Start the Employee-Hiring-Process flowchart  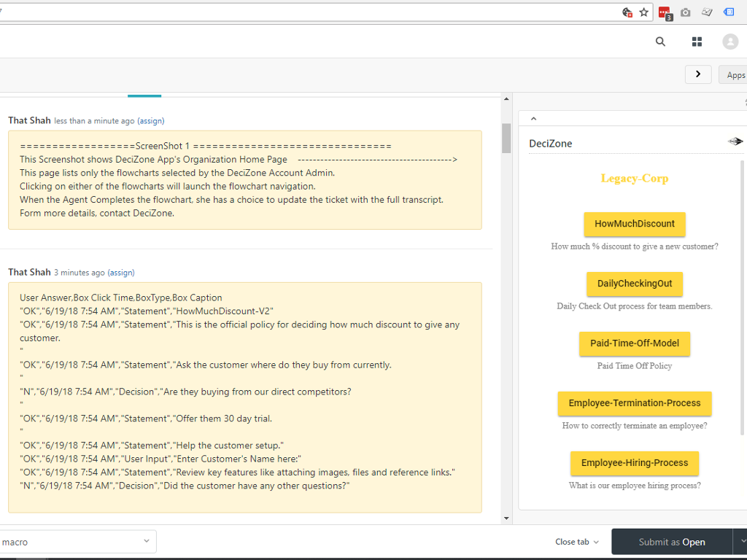pyautogui.click(x=635, y=463)
